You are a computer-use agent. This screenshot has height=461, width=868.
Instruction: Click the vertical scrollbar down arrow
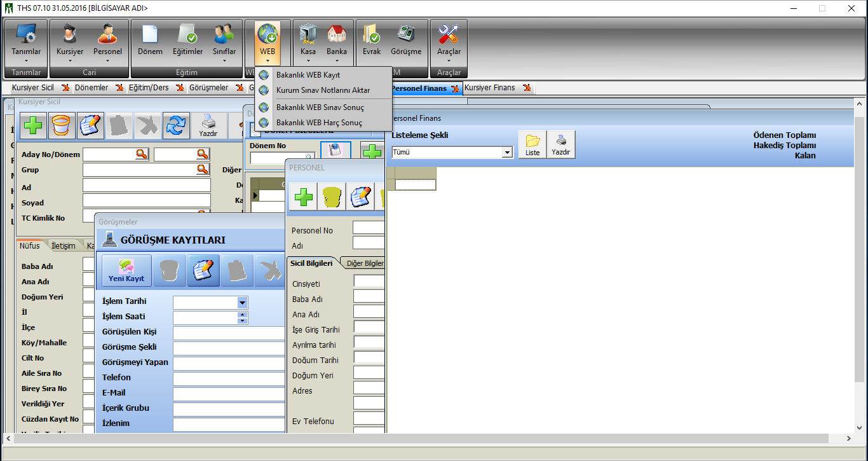click(860, 428)
